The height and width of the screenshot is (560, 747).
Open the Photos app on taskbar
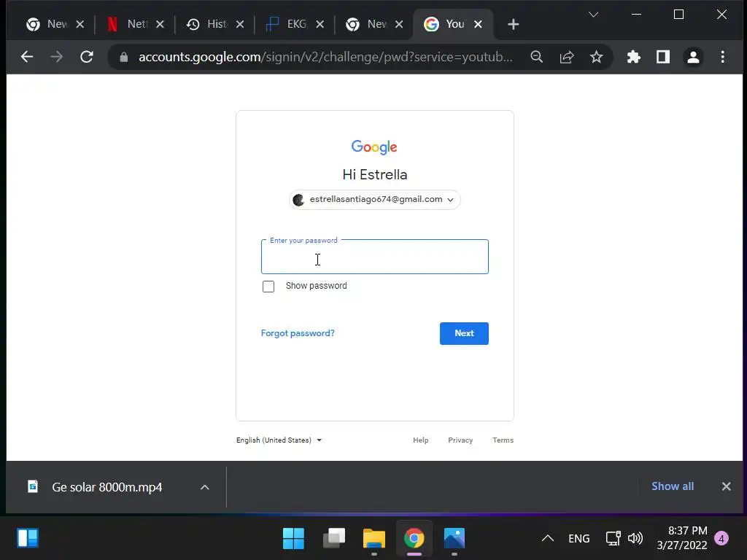click(x=454, y=539)
